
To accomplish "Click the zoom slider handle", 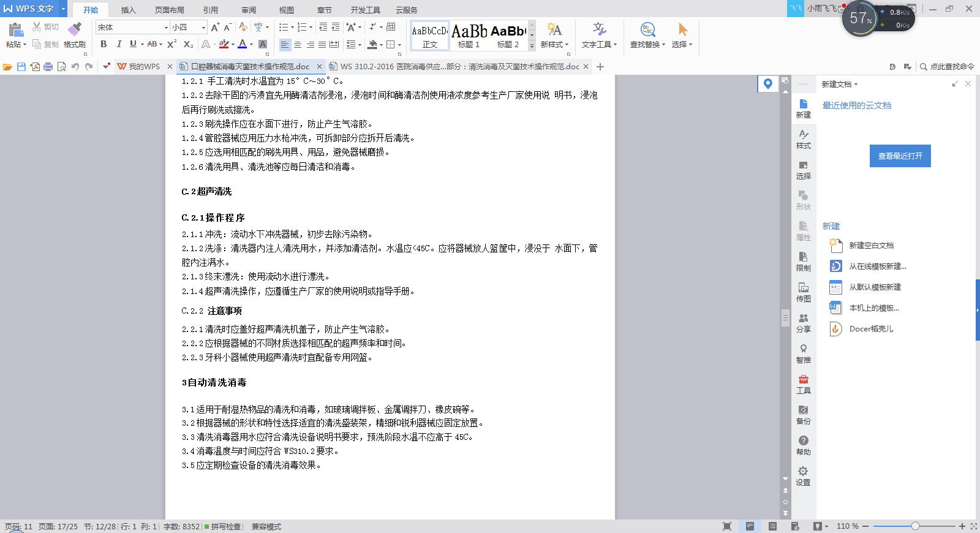I will click(x=915, y=526).
